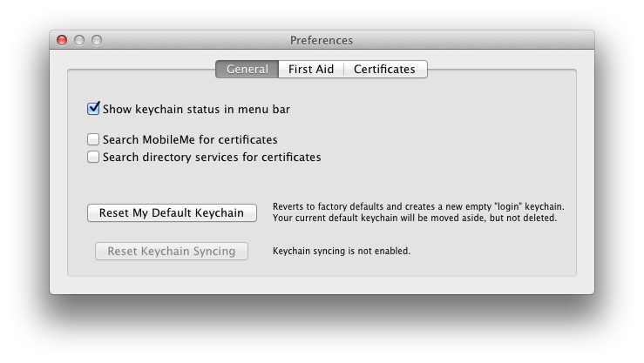The image size is (644, 363).
Task: Click empty title bar area right of Preferences
Action: [472, 40]
